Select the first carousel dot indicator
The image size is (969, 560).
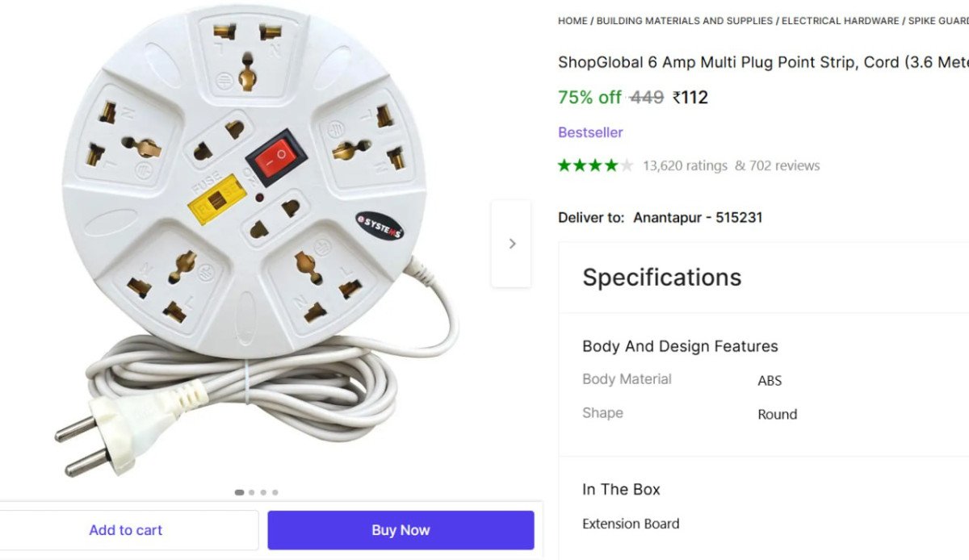click(x=240, y=492)
